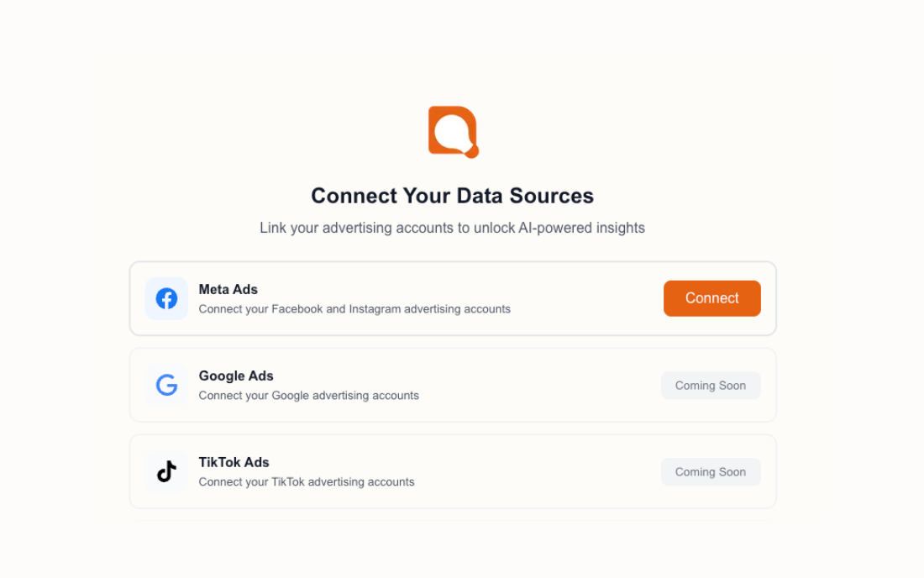
Task: Click the Google advertising accounts description
Action: [308, 395]
